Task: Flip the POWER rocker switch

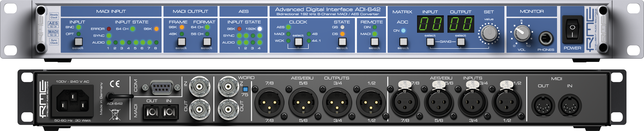Action: point(572,29)
